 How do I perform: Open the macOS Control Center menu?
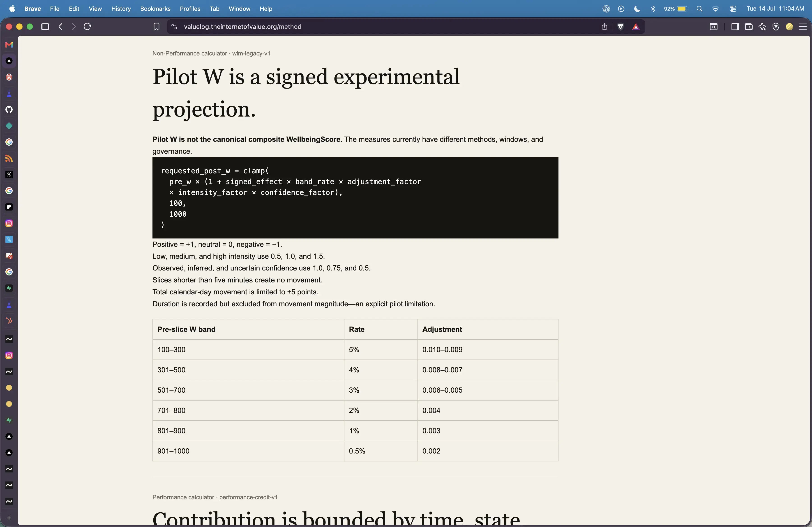point(733,9)
